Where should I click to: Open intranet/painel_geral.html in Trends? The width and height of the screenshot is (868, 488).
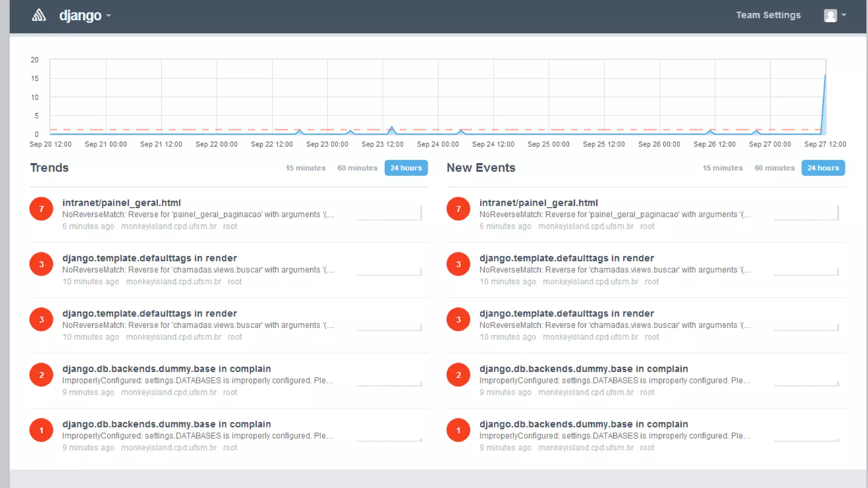point(121,202)
